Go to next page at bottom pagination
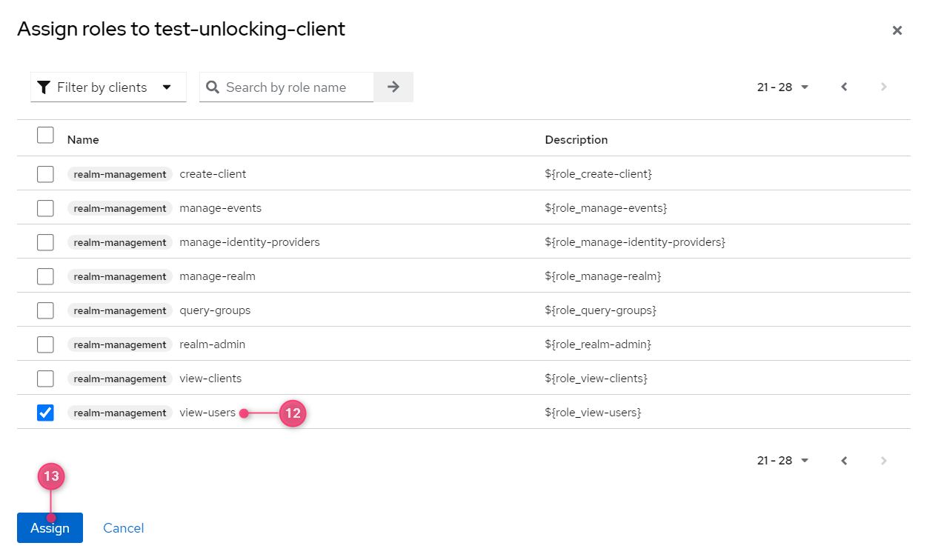The image size is (927, 560). point(883,461)
